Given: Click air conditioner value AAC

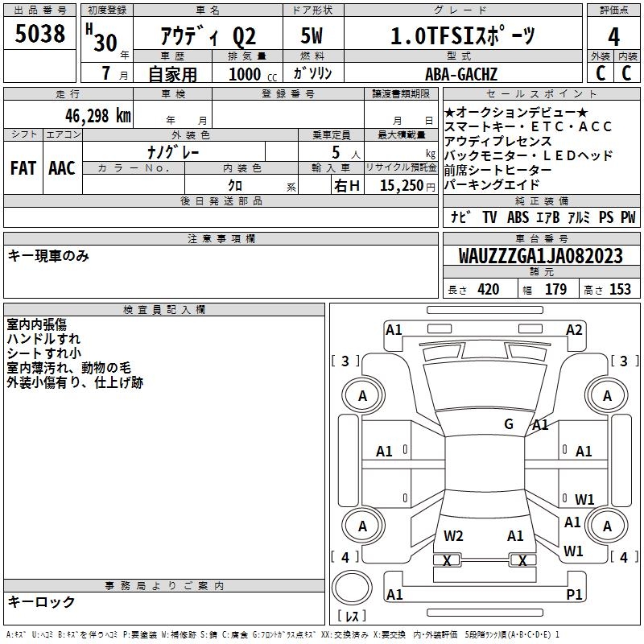Looking at the screenshot, I should [62, 167].
